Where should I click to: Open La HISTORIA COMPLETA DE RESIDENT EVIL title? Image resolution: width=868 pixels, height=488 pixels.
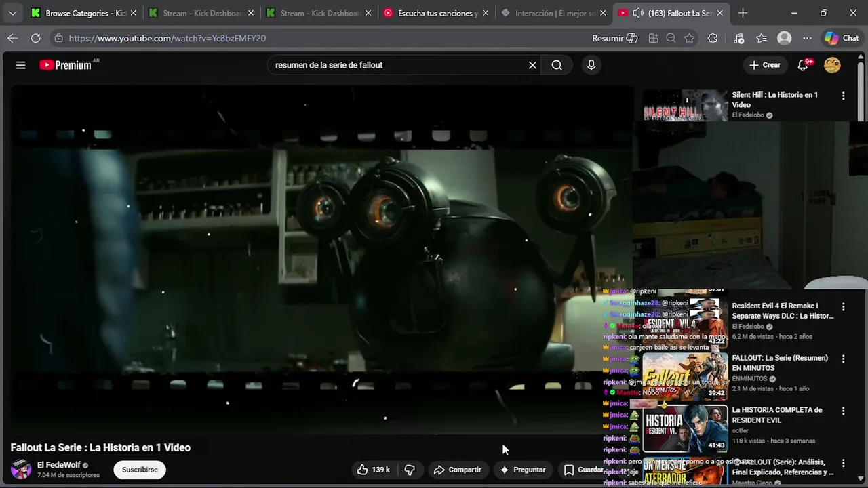coord(777,415)
